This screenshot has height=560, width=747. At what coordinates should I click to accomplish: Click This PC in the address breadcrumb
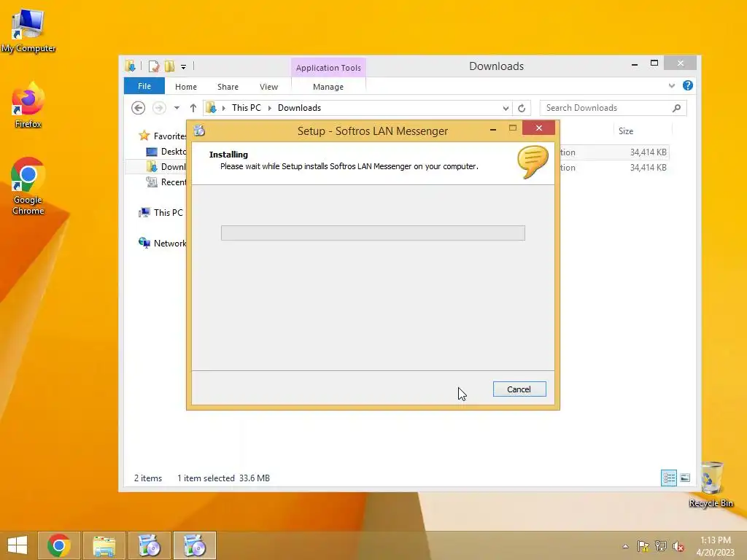(247, 108)
